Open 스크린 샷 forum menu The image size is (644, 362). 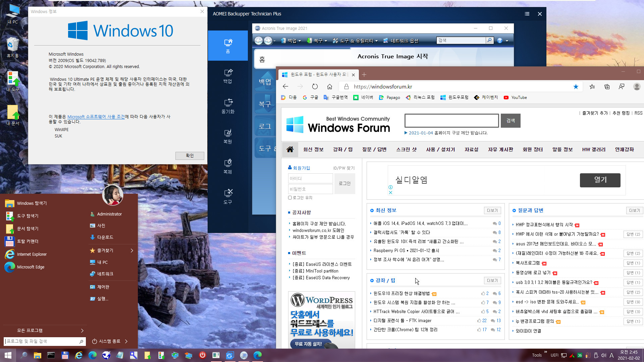[406, 149]
